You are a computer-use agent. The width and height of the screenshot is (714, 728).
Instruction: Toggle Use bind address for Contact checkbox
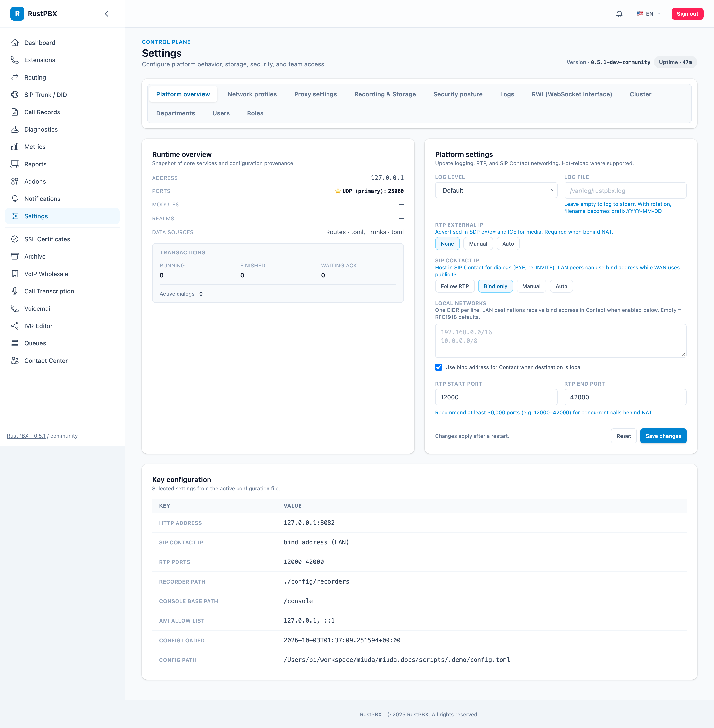tap(438, 367)
